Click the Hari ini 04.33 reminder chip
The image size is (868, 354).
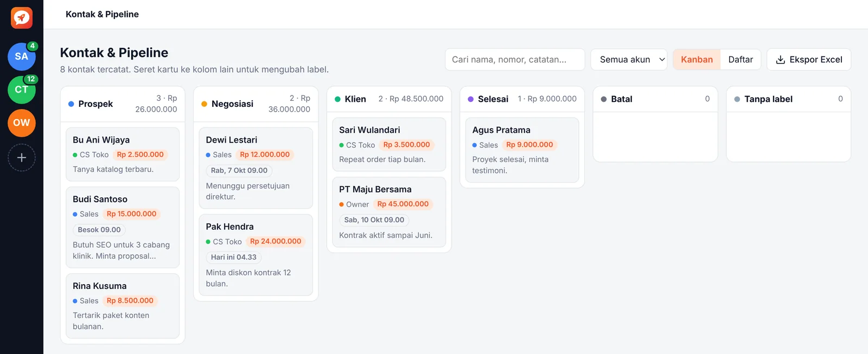(234, 257)
